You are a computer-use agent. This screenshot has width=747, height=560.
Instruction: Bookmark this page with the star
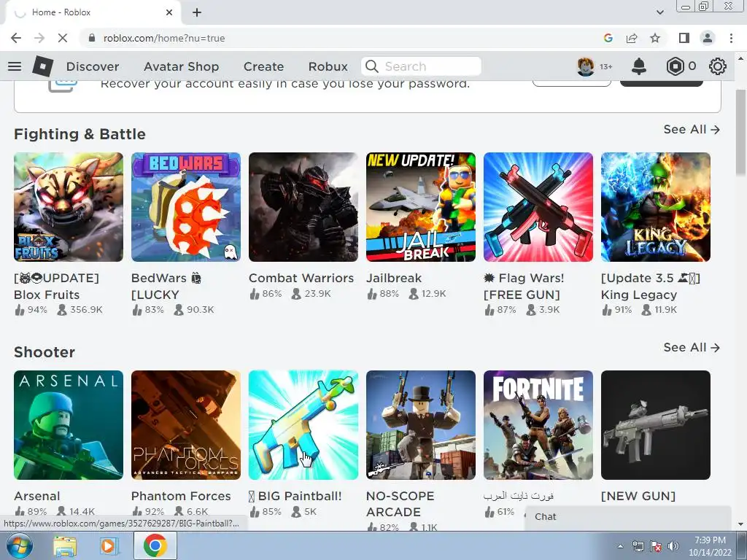[655, 38]
